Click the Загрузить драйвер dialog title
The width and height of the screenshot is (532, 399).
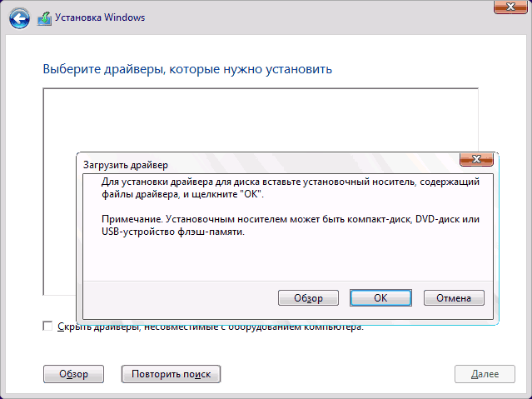click(126, 165)
